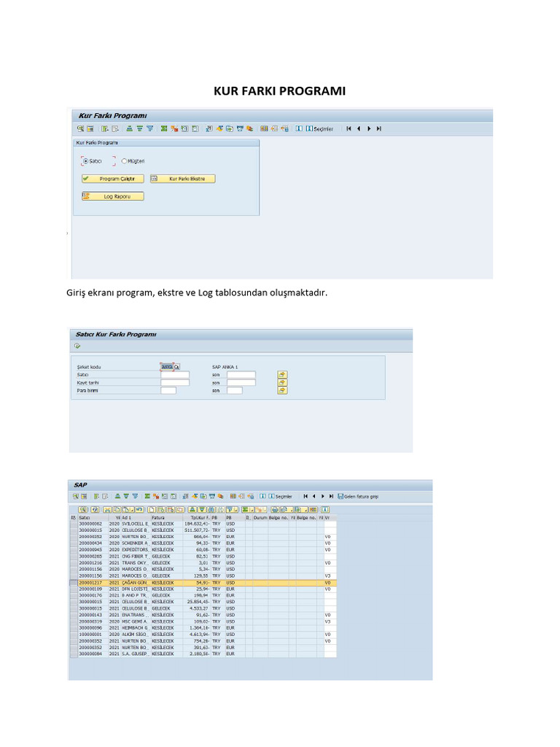The image size is (560, 747).
Task: Jump to last page arrow in top toolbar
Action: pyautogui.click(x=379, y=128)
